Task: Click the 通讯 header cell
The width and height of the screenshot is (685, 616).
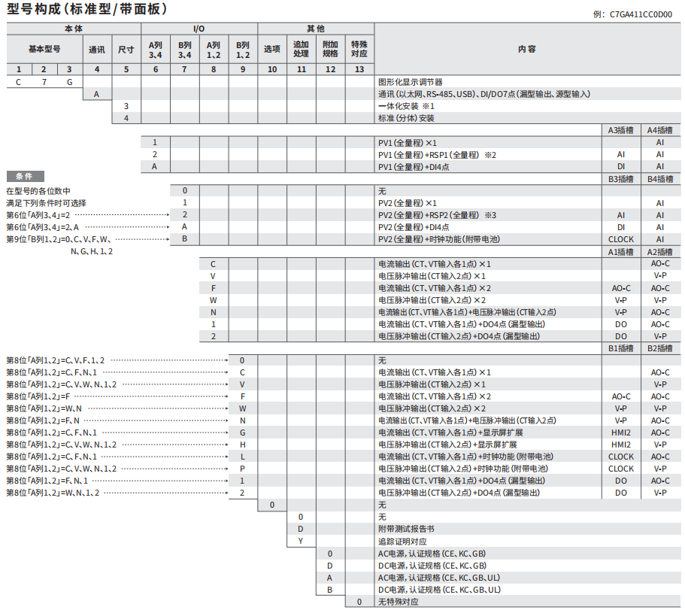Action: pos(96,50)
